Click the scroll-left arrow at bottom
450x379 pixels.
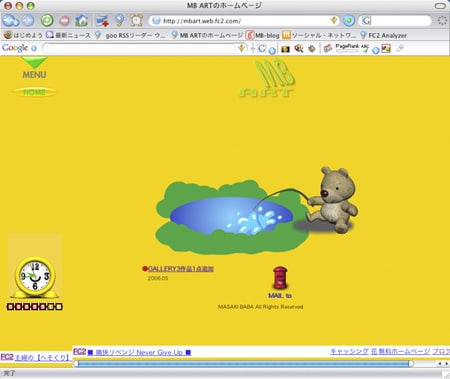tap(440, 364)
